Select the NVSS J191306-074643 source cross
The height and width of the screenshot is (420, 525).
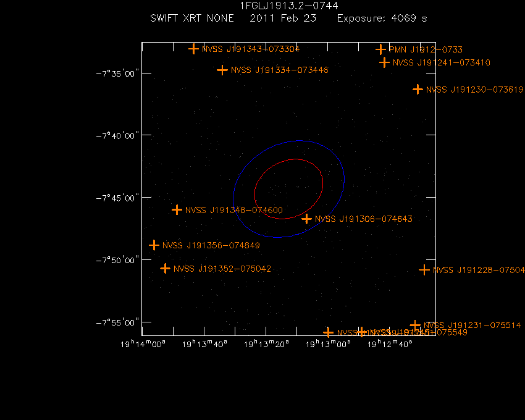[306, 219]
